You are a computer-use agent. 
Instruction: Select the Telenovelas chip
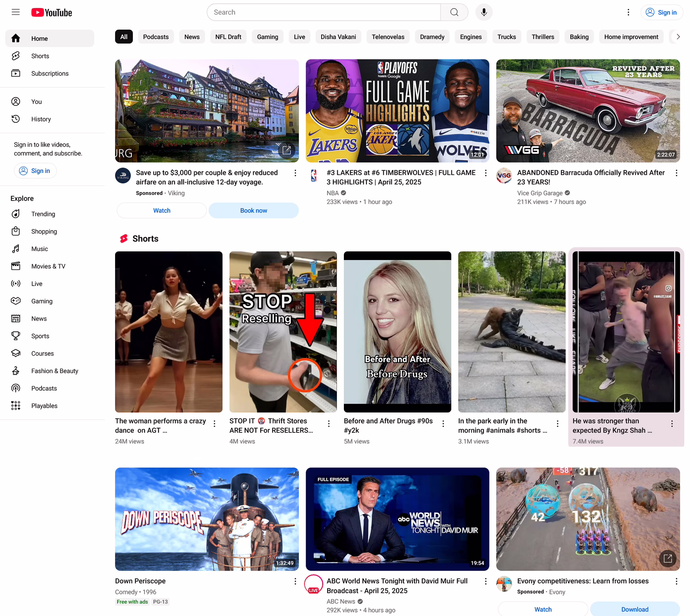[388, 37]
